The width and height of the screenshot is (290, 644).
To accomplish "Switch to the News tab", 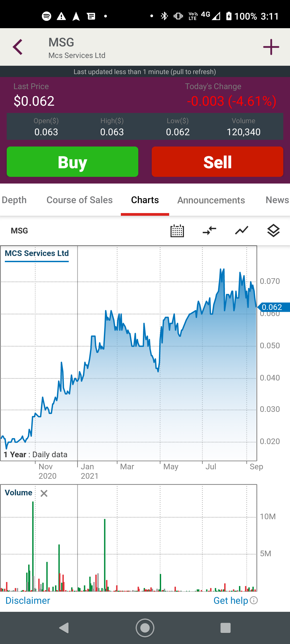I will pos(277,200).
